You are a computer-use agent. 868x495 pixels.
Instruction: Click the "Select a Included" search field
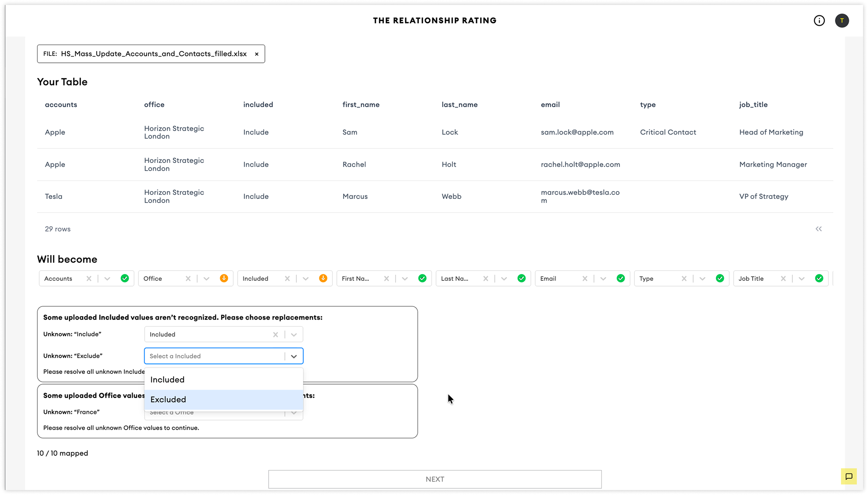(x=214, y=356)
